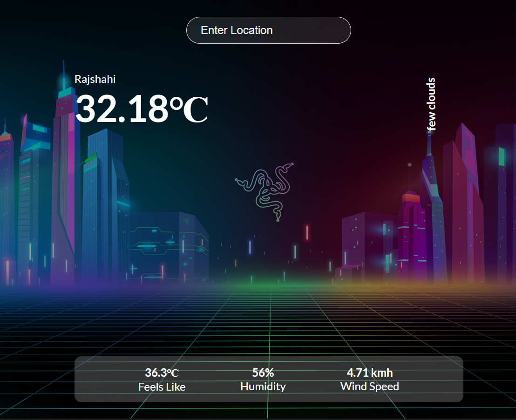Click the small green Razer logo on building
The image size is (516, 420).
[186, 220]
